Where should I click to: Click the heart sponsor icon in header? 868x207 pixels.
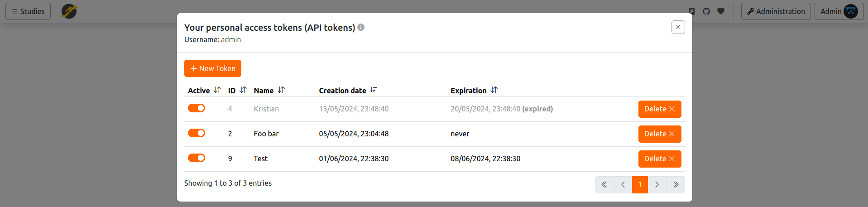[721, 11]
